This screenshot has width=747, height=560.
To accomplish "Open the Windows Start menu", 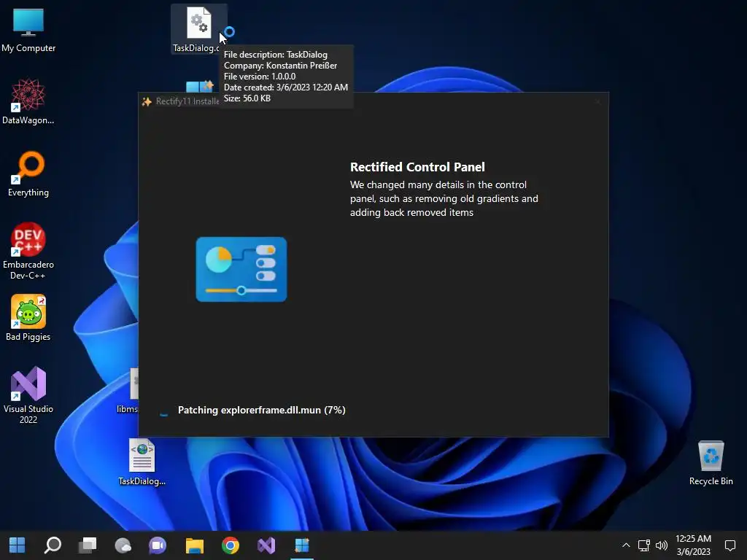I will (x=18, y=545).
